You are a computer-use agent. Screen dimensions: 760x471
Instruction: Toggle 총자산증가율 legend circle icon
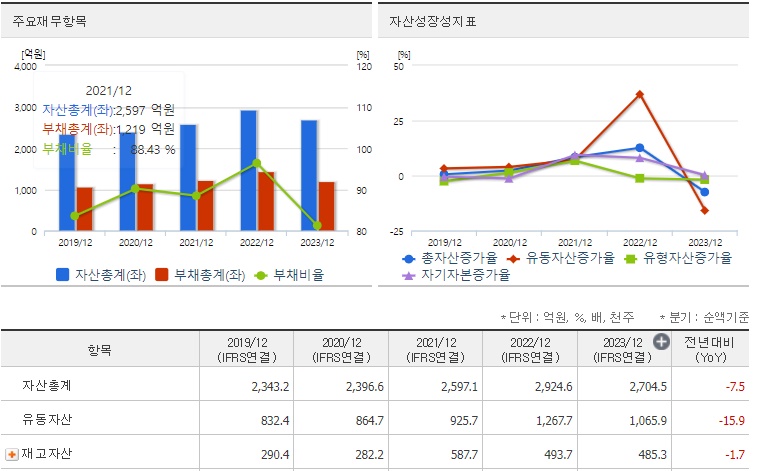pyautogui.click(x=409, y=259)
